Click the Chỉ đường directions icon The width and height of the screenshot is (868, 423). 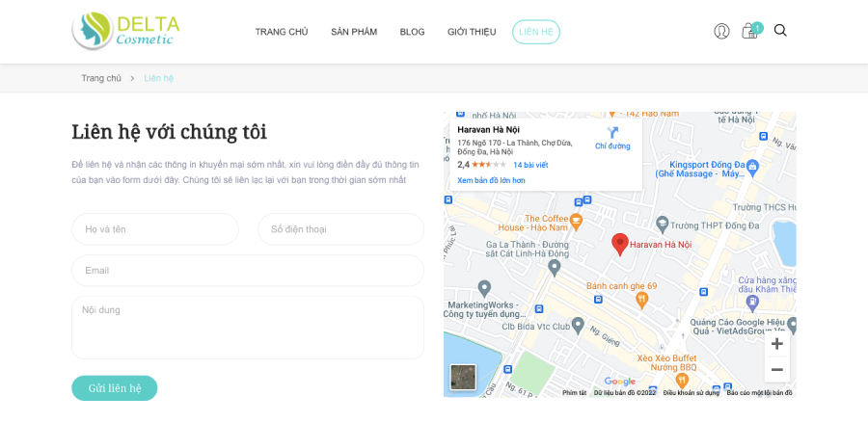click(x=612, y=133)
